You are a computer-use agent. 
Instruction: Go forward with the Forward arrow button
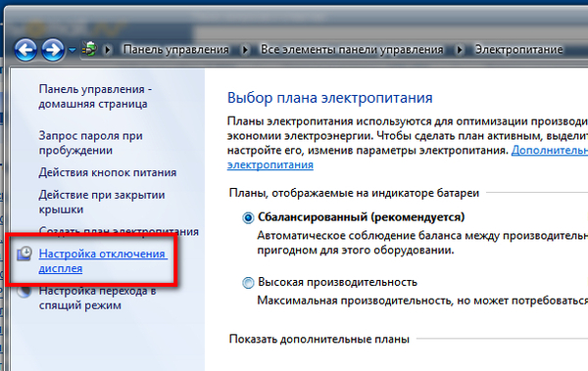[x=53, y=50]
